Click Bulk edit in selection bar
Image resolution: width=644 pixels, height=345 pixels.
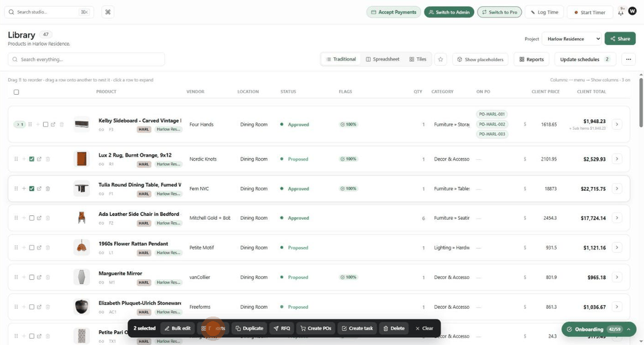[x=178, y=328]
